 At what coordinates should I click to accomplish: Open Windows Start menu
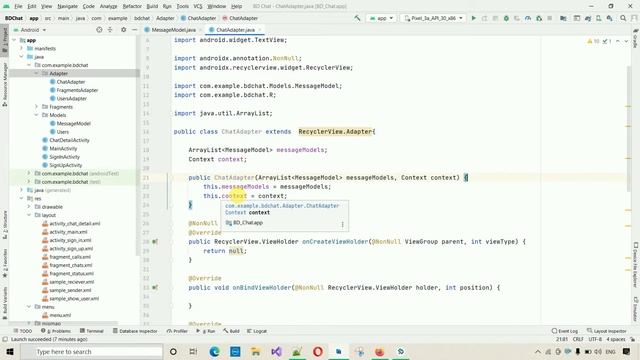10,351
